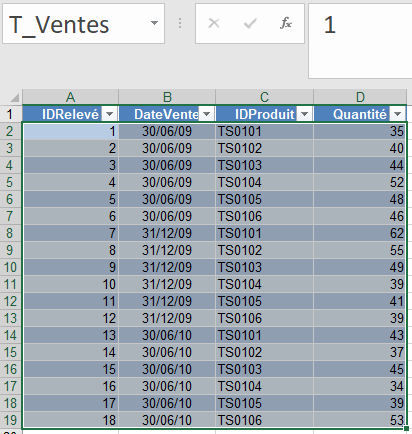Select the quantity cell with value 62

(360, 233)
